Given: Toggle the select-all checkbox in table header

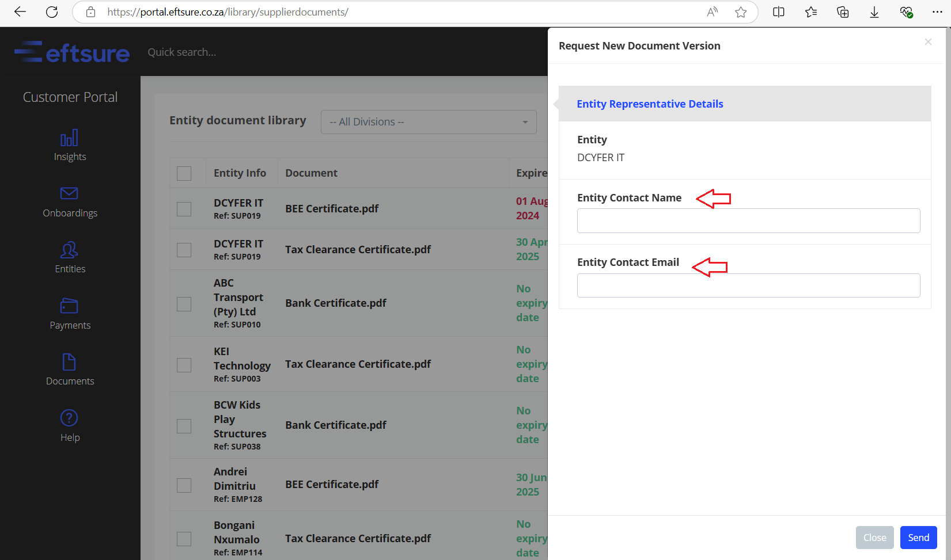Looking at the screenshot, I should [x=184, y=173].
